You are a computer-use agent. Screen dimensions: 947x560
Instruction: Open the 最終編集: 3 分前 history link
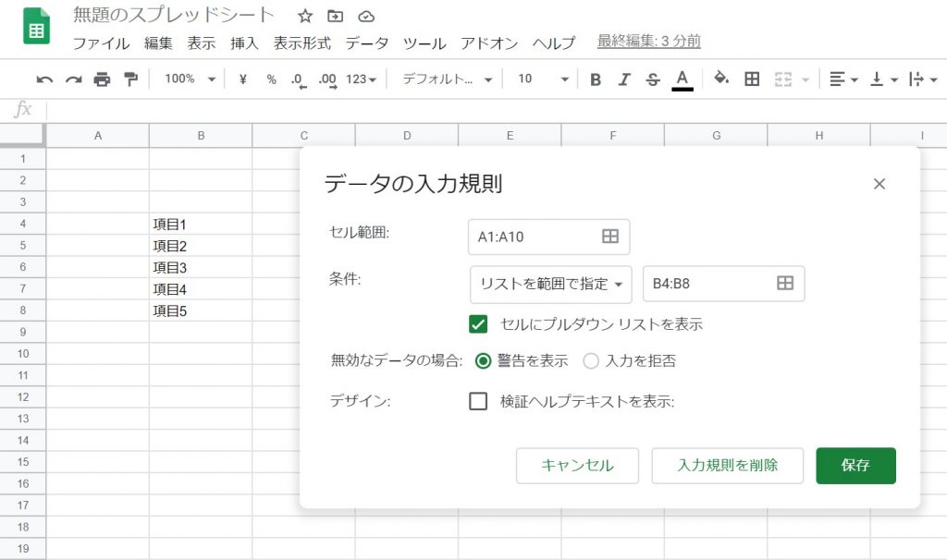click(648, 41)
